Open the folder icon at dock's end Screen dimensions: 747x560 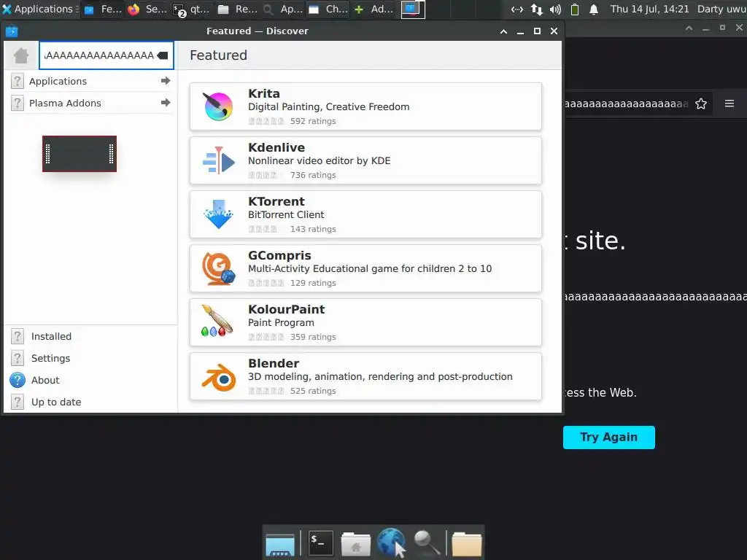tap(466, 542)
